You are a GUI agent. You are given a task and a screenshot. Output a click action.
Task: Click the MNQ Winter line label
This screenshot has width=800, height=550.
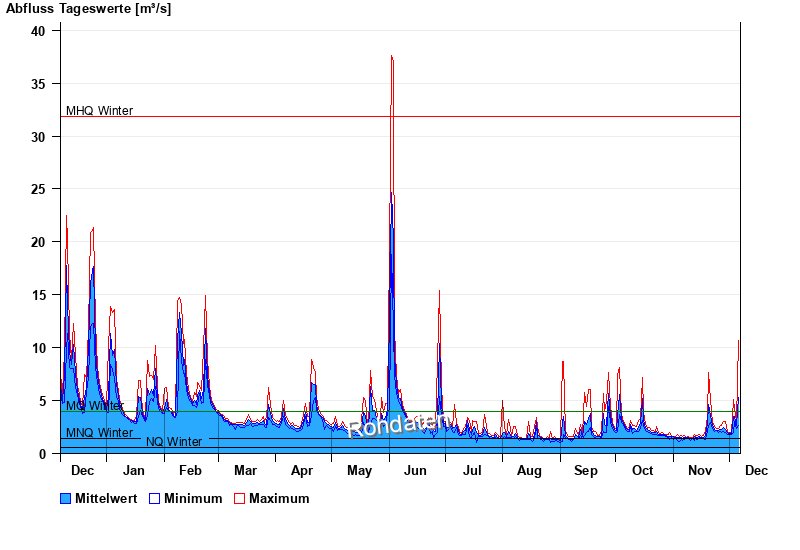99,433
